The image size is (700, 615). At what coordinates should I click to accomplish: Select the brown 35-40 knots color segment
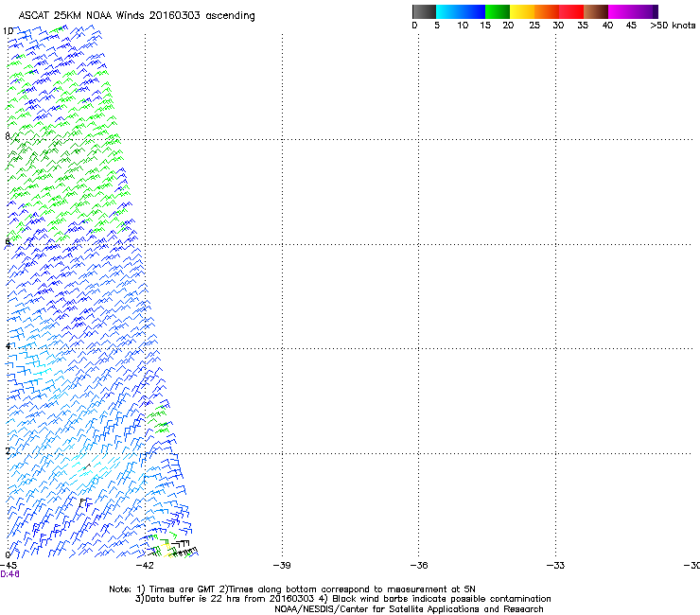tap(596, 11)
